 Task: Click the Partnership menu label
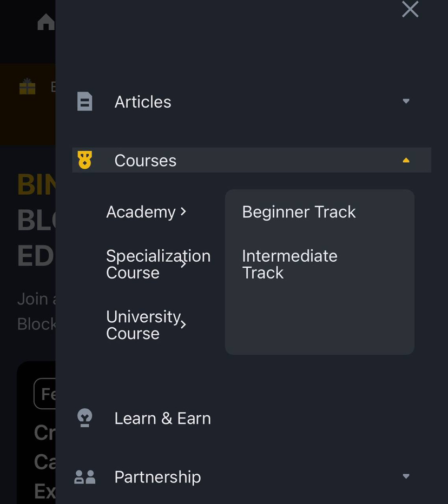tap(157, 477)
